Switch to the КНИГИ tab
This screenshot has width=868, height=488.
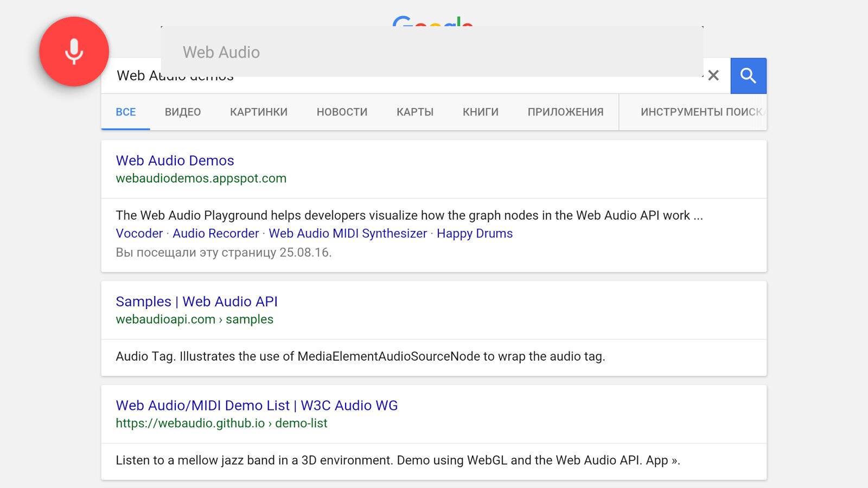tap(480, 112)
